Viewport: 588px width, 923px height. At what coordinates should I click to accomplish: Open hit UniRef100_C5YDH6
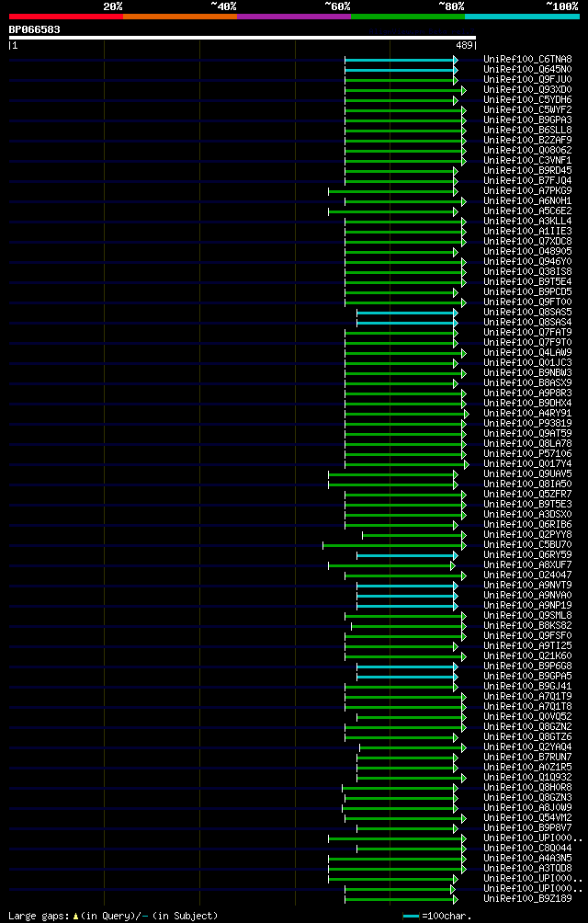click(526, 100)
